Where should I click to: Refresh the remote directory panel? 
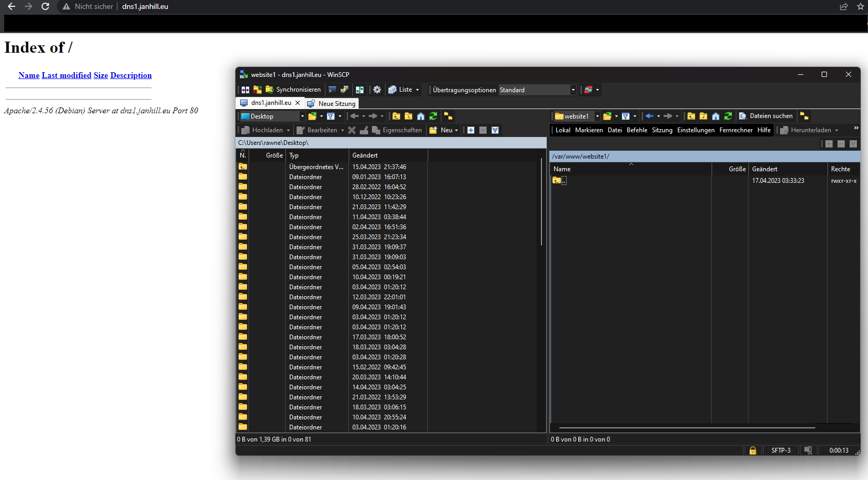pos(728,116)
